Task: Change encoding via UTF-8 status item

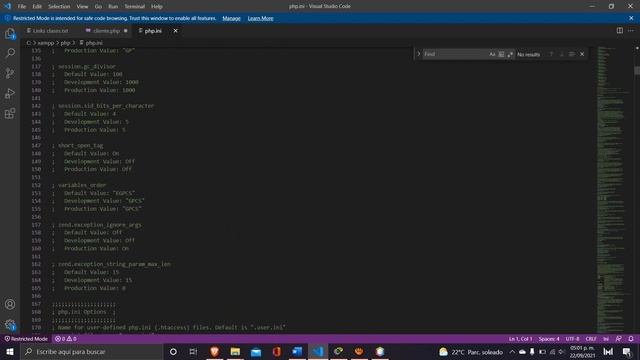Action: 572,339
